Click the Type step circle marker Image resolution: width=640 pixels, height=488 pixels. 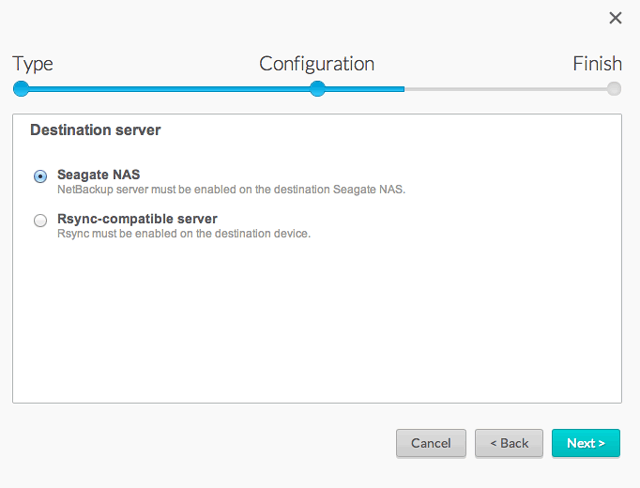[x=20, y=89]
